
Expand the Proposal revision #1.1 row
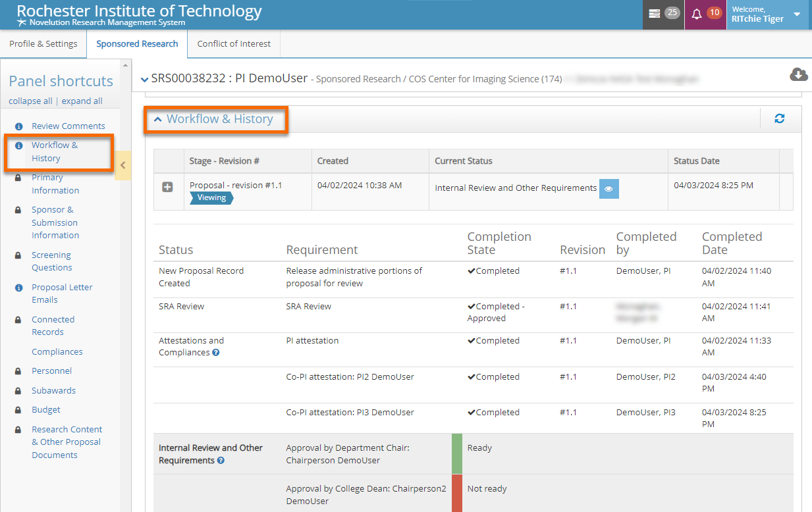coord(167,188)
